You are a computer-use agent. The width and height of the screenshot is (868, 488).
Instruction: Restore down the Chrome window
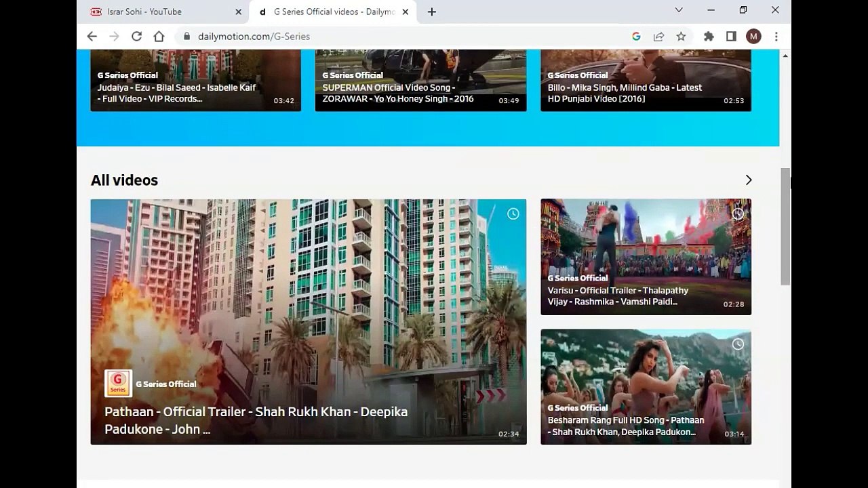(x=743, y=10)
